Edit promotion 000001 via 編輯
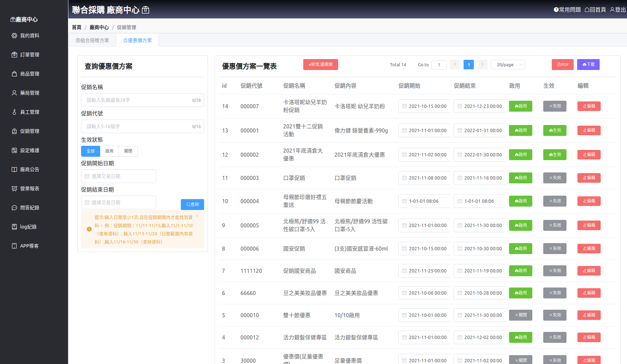This screenshot has height=364, width=627. pos(589,130)
